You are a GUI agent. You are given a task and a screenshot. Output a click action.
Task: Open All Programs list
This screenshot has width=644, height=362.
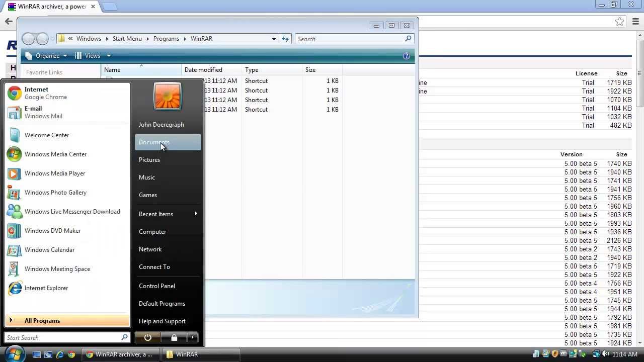pos(67,321)
